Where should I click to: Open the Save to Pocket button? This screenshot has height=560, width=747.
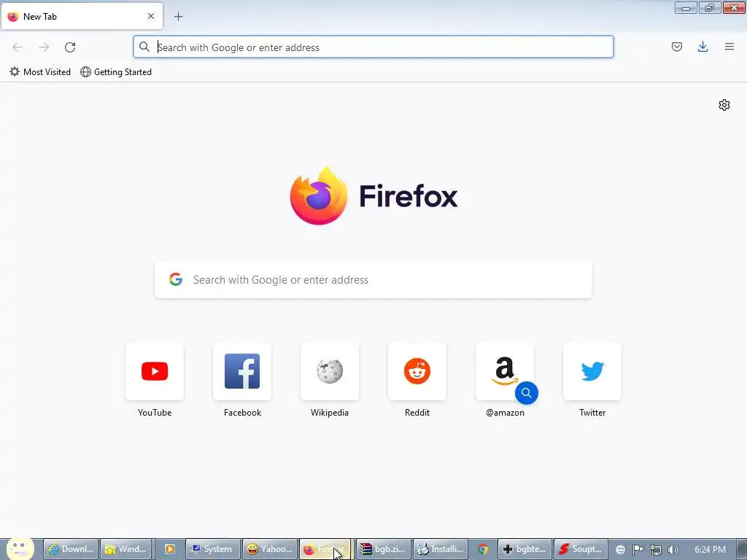click(x=676, y=47)
